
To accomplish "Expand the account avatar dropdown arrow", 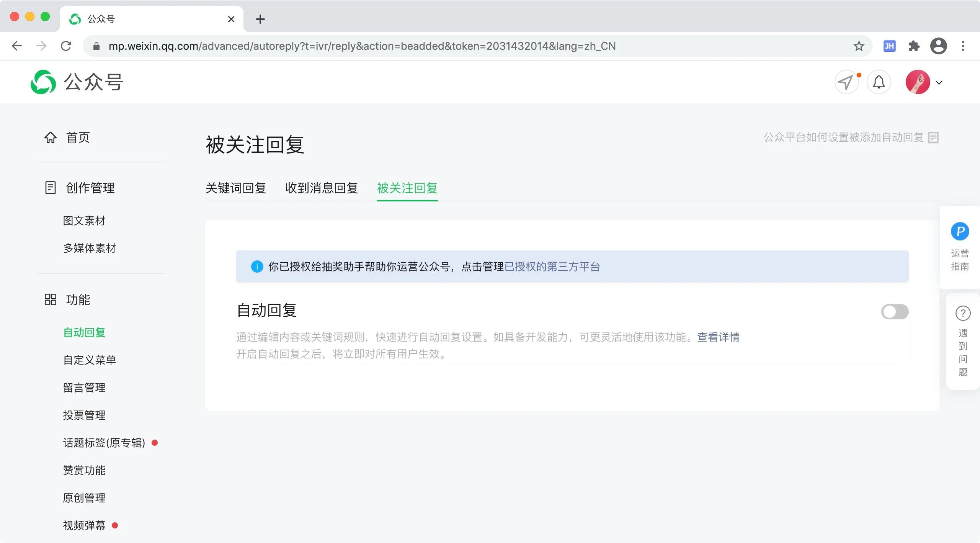I will (939, 82).
